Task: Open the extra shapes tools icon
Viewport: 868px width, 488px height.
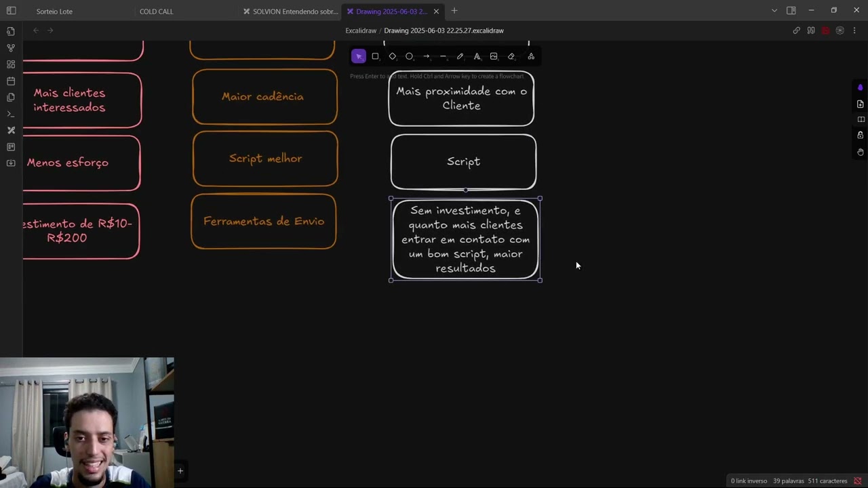Action: 531,56
